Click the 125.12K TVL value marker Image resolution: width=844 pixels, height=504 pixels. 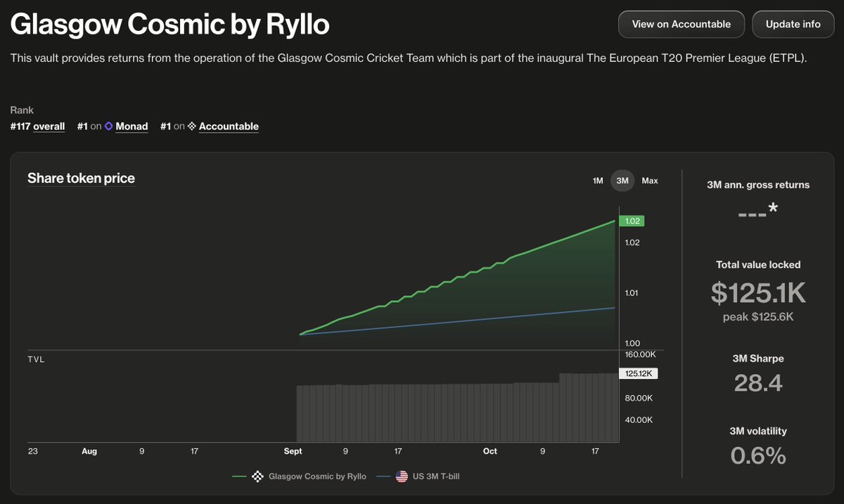point(638,374)
